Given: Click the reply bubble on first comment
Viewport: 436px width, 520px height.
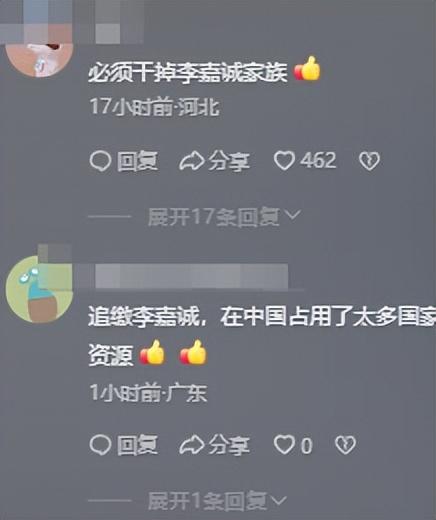Looking at the screenshot, I should (100, 161).
